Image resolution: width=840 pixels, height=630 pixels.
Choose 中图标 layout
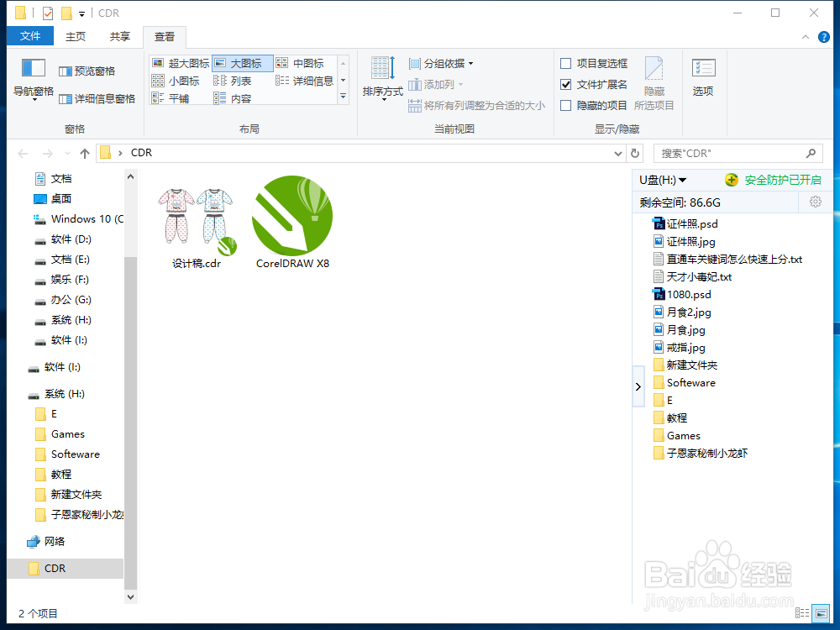point(300,63)
